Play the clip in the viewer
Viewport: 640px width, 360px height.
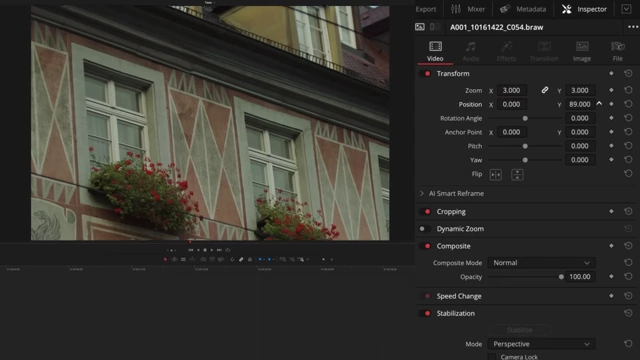tap(212, 250)
